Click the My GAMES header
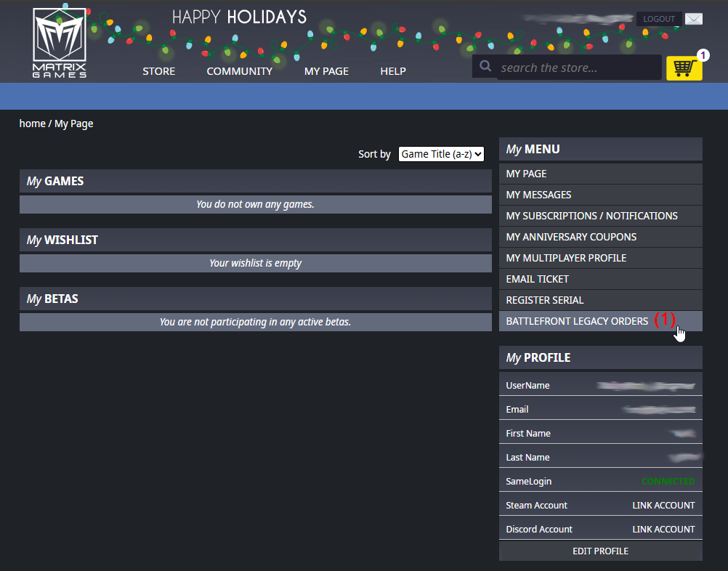The width and height of the screenshot is (728, 571). coord(255,181)
